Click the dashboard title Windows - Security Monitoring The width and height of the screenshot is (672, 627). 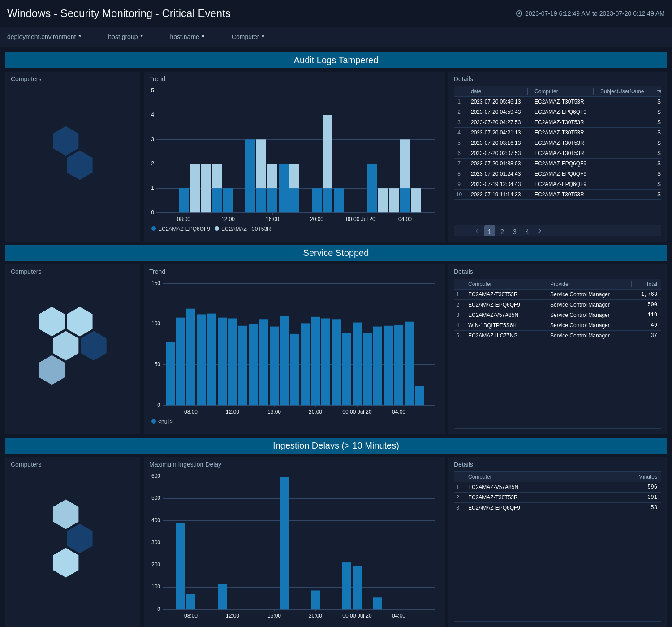tap(119, 13)
